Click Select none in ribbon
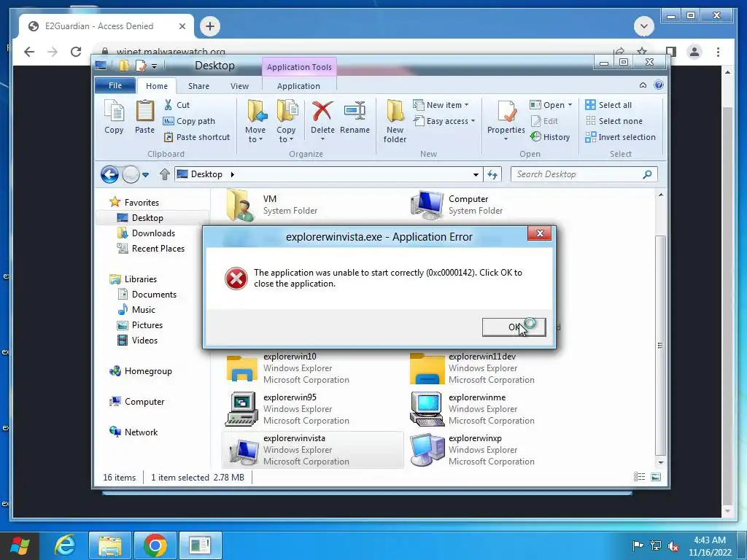This screenshot has height=560, width=747. pyautogui.click(x=614, y=121)
